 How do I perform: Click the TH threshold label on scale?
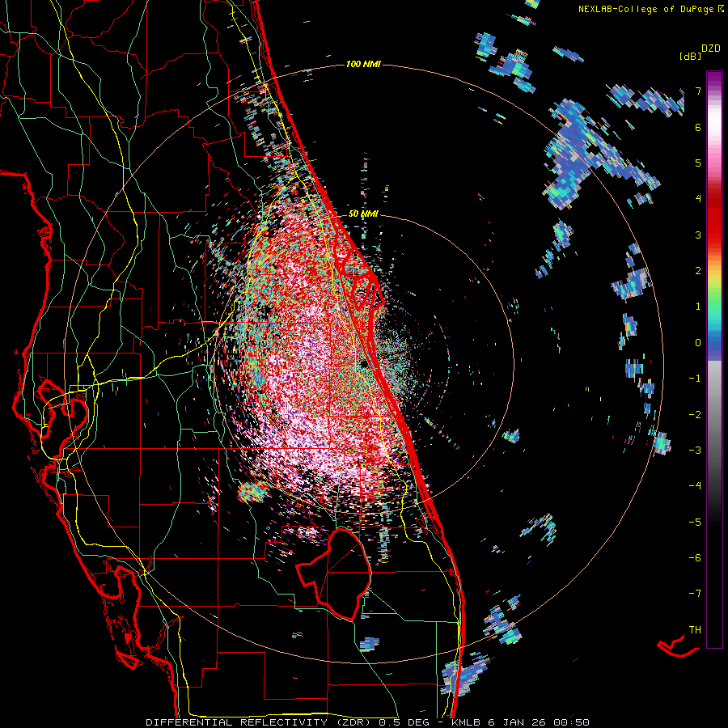695,630
